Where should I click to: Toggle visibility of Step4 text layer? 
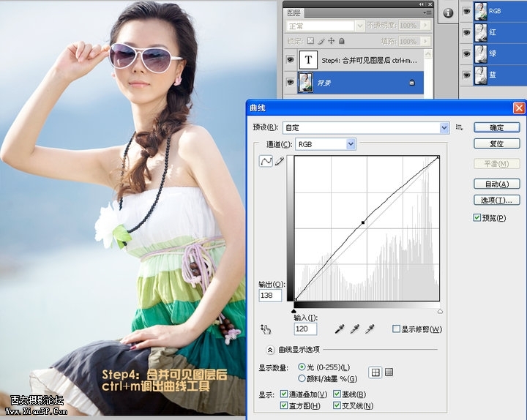pyautogui.click(x=290, y=60)
